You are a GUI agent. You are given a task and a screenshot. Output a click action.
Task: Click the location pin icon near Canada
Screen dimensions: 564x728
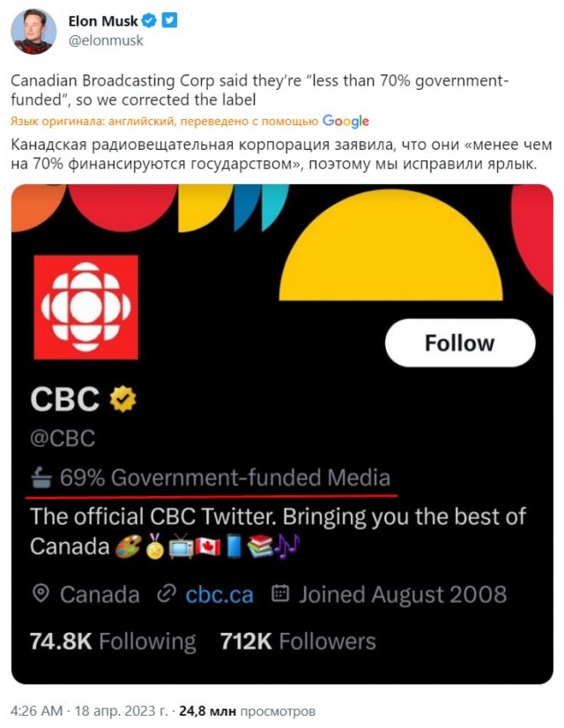[40, 595]
